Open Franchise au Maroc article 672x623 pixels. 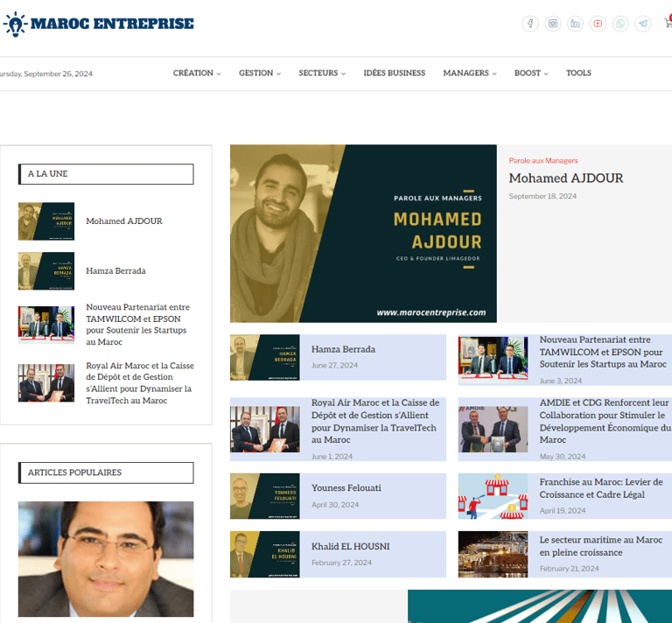click(x=601, y=488)
